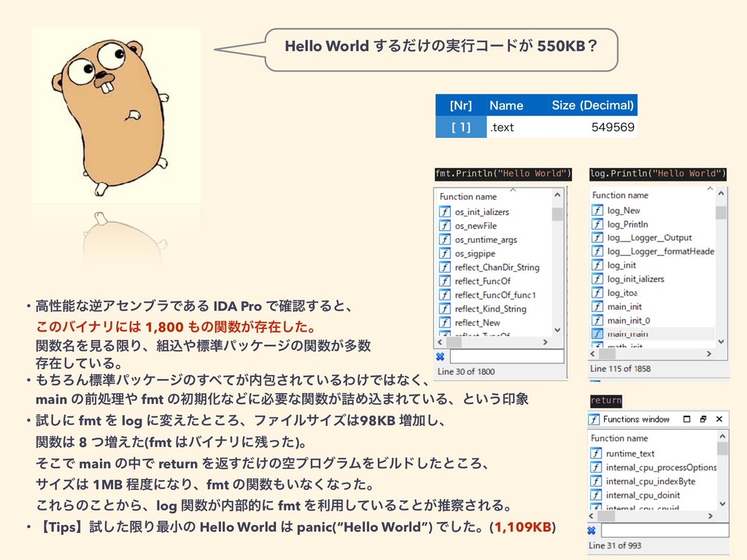Click function icon beside os_init_ializers

[x=444, y=212]
